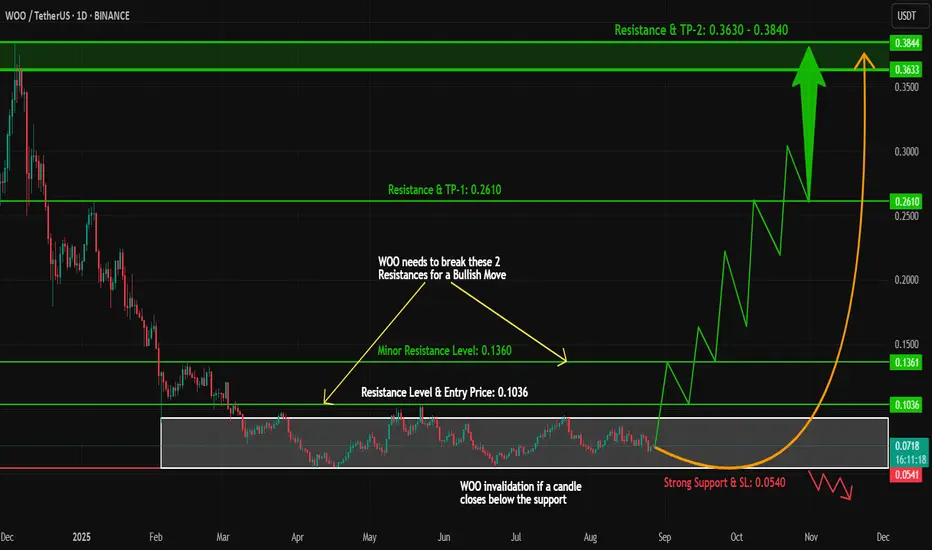Click the 0.2000 price axis tick
932x550 pixels.
click(906, 280)
